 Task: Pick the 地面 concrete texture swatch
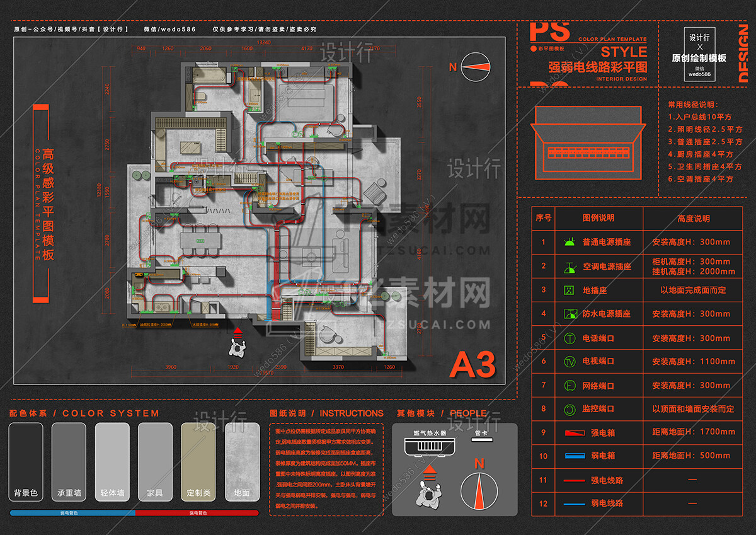coord(242,462)
